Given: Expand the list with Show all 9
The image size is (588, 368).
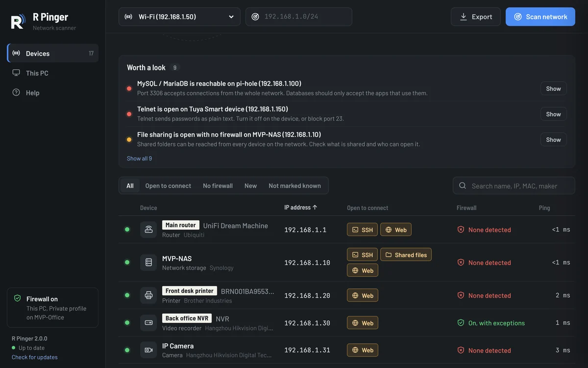Looking at the screenshot, I should pyautogui.click(x=139, y=158).
